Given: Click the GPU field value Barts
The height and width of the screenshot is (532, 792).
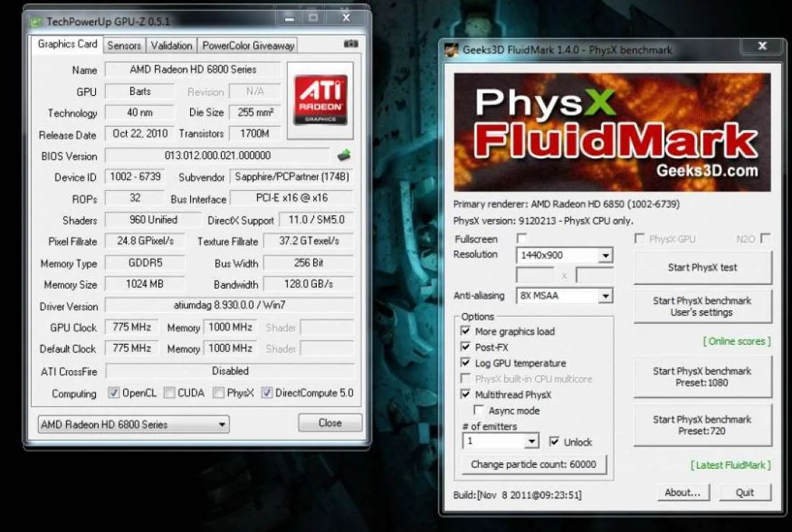Looking at the screenshot, I should [140, 91].
